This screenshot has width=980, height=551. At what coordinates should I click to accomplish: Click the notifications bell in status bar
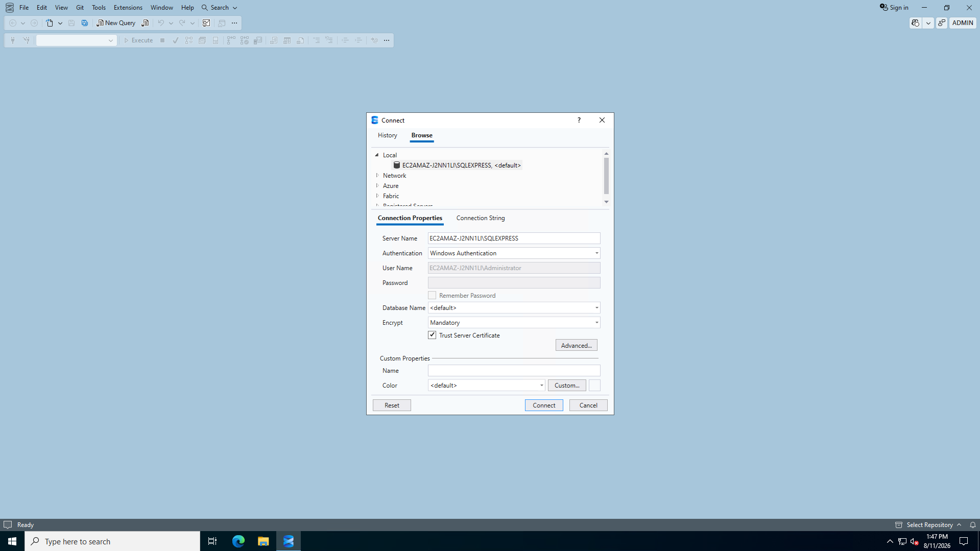point(973,525)
